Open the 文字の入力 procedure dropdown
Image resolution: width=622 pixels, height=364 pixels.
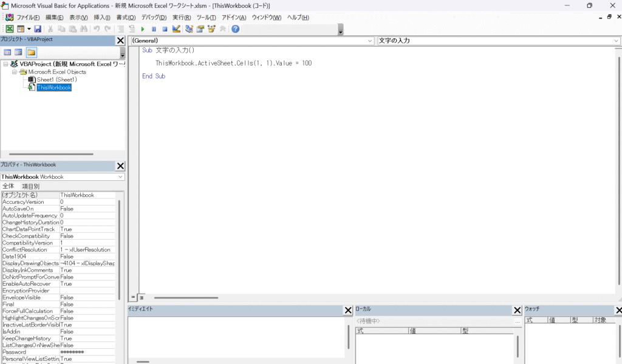point(616,41)
